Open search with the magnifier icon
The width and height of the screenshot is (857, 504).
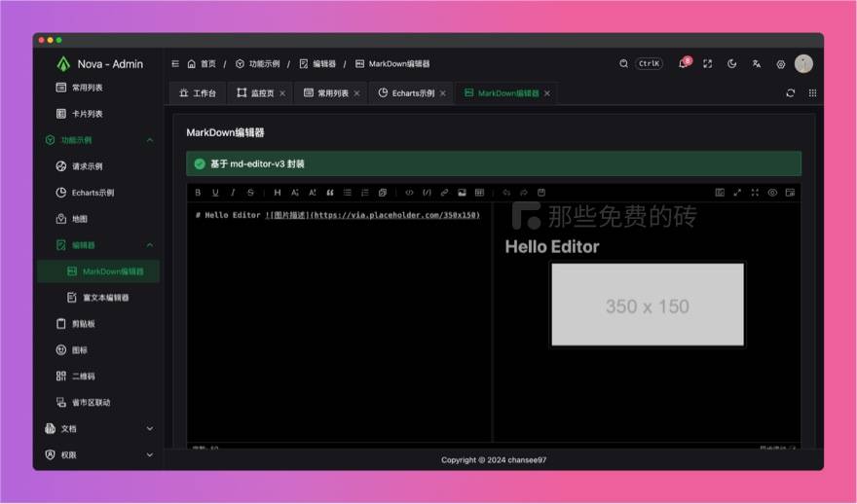(623, 64)
